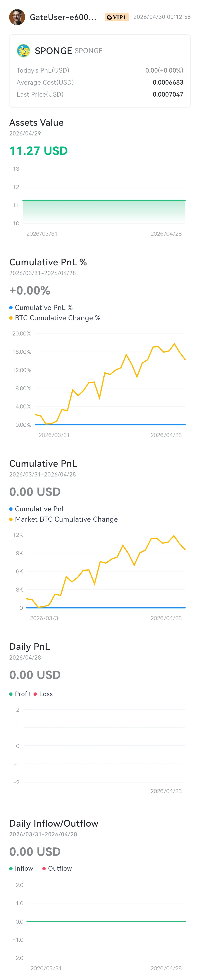This screenshot has height=980, width=200.
Task: Click the 11.27 USD assets value
Action: click(38, 151)
